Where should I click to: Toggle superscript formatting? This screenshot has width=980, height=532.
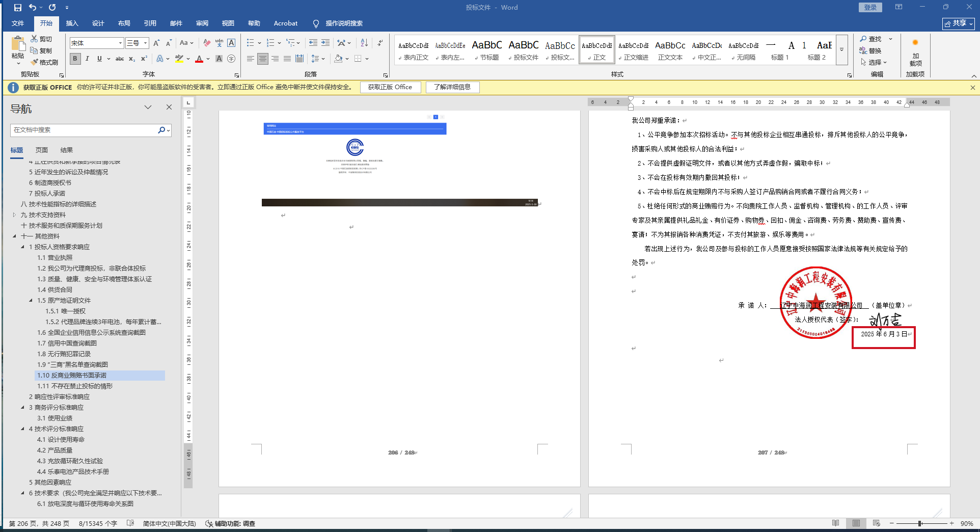(x=144, y=59)
